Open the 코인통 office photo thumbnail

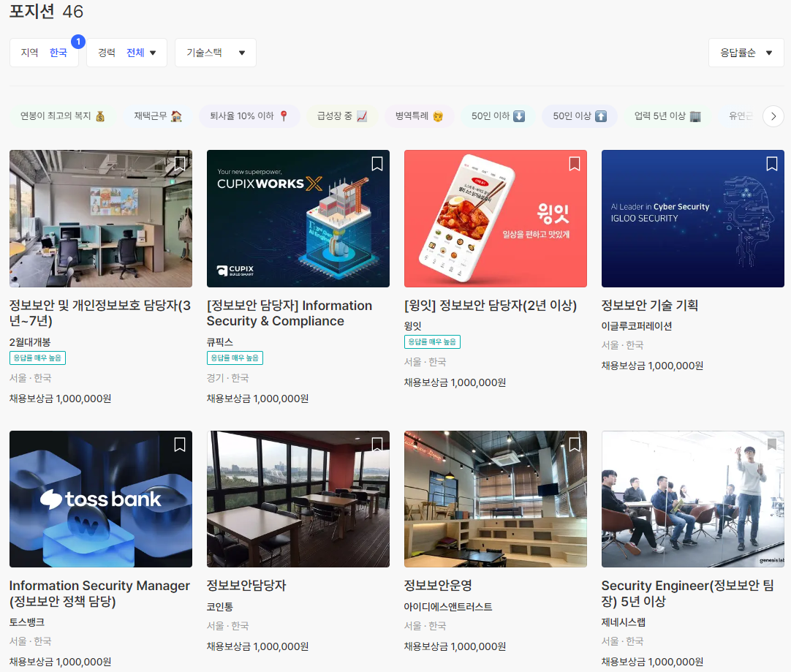point(298,499)
